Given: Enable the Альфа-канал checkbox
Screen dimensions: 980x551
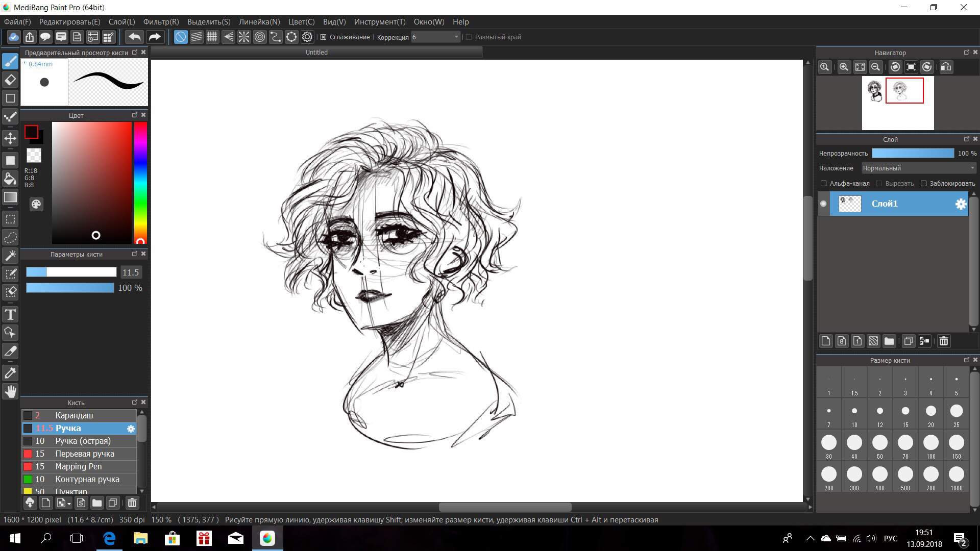Looking at the screenshot, I should click(823, 183).
